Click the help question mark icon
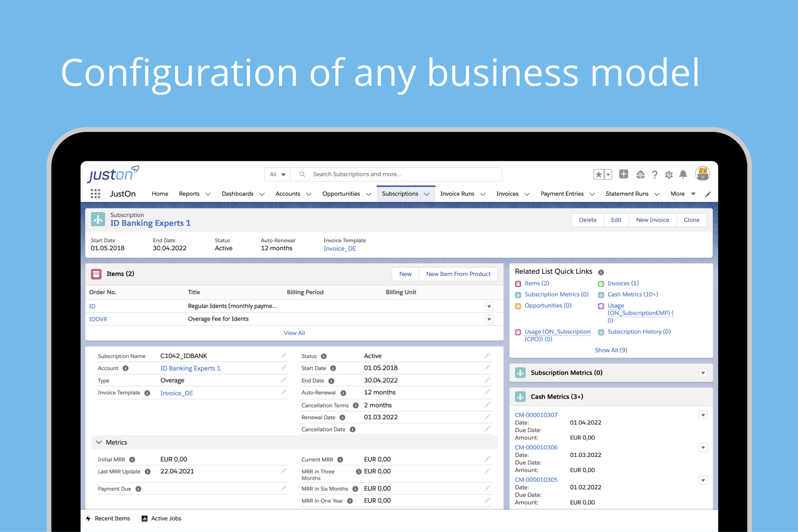 655,174
